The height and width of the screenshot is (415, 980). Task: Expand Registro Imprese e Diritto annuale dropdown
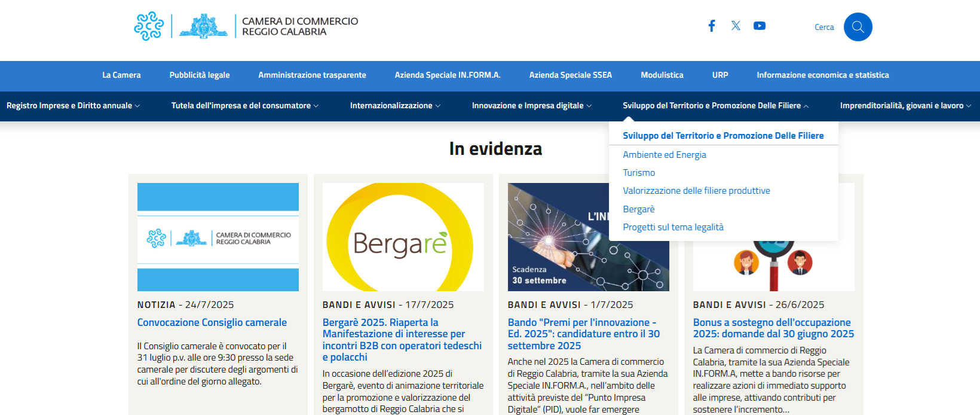pyautogui.click(x=73, y=106)
